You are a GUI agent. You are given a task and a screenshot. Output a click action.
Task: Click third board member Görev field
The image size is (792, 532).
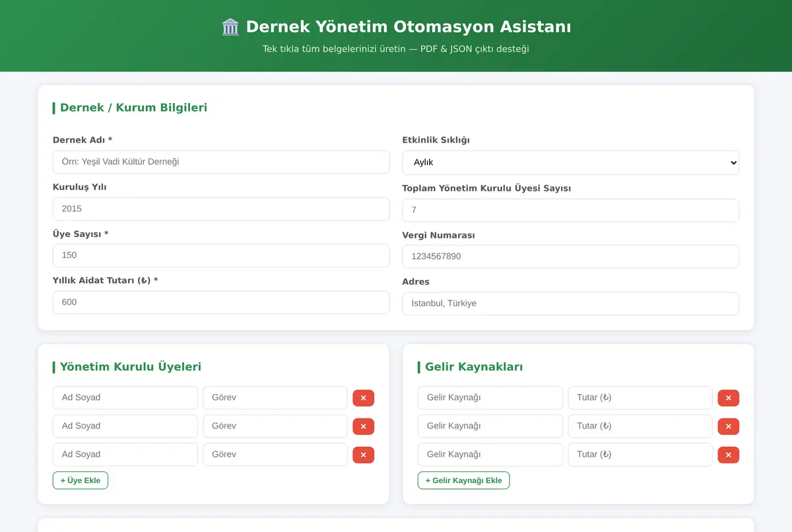(275, 455)
